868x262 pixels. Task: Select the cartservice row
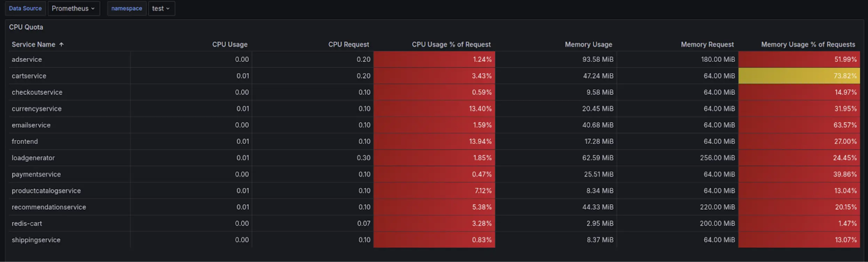[29, 76]
